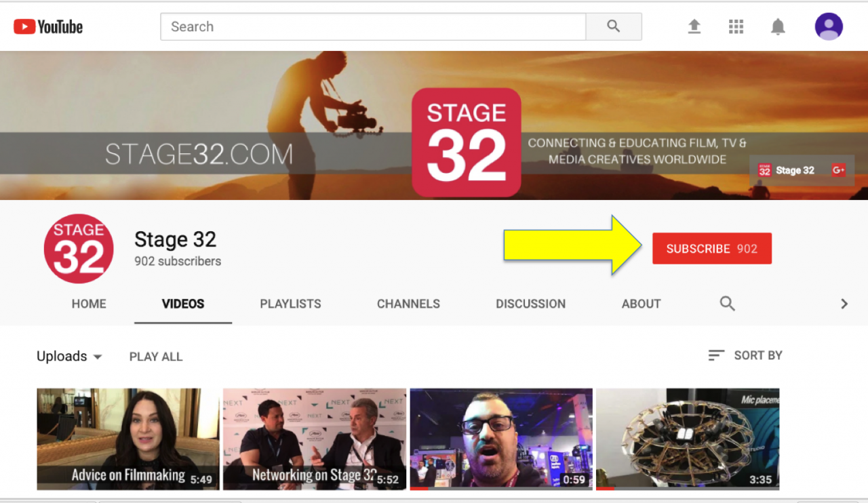
Task: Click the Stage 32 channel avatar
Action: (x=79, y=248)
